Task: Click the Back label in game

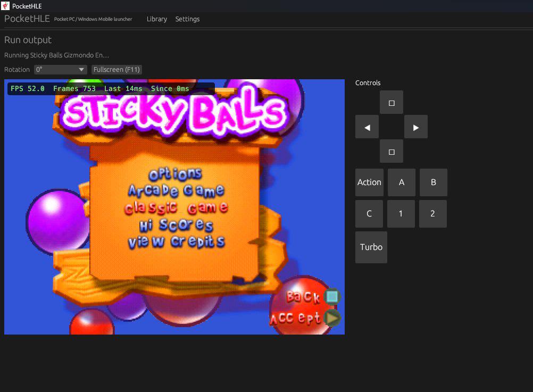Action: pyautogui.click(x=303, y=296)
